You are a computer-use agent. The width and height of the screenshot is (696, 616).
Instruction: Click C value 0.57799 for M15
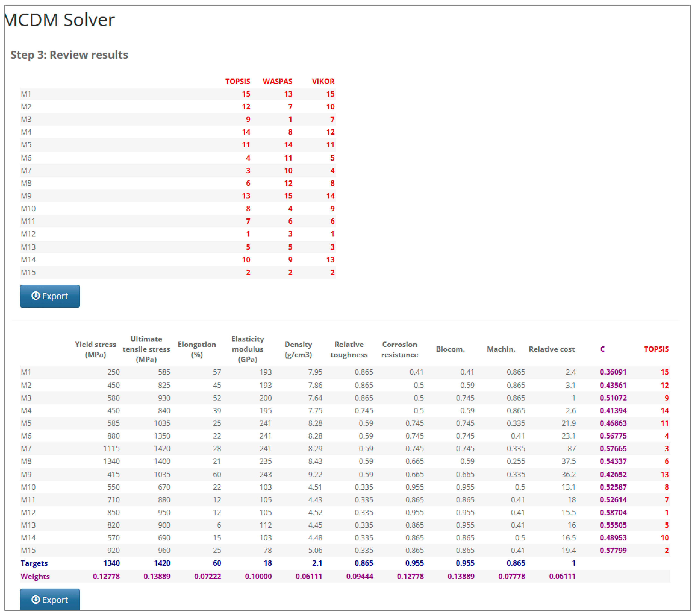[x=613, y=551]
